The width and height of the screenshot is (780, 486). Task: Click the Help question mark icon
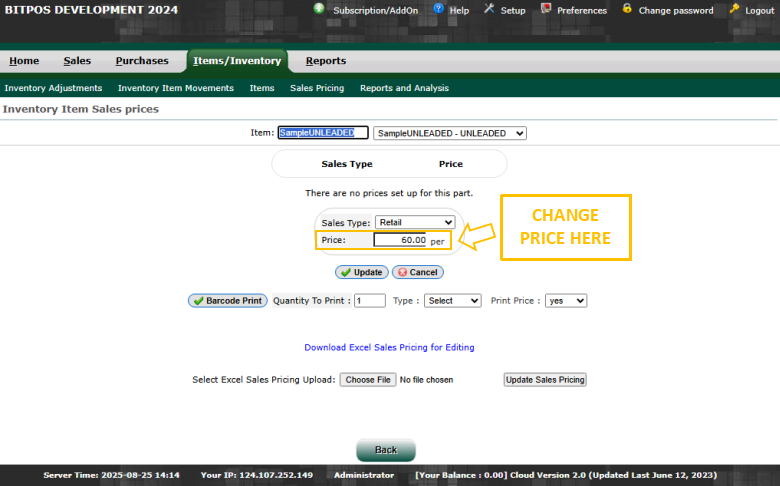[438, 9]
